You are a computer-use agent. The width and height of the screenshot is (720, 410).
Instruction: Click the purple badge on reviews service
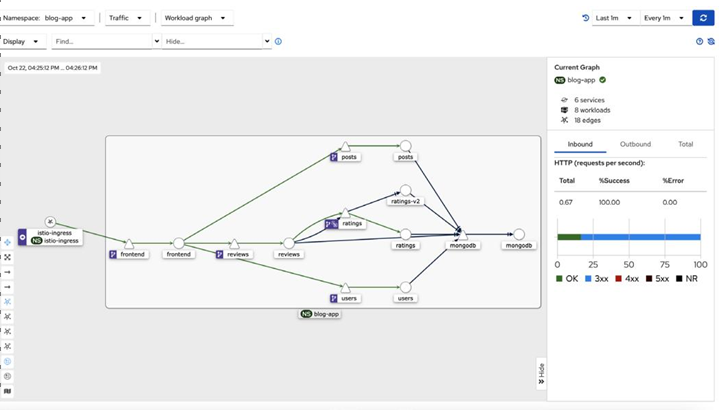click(x=219, y=254)
